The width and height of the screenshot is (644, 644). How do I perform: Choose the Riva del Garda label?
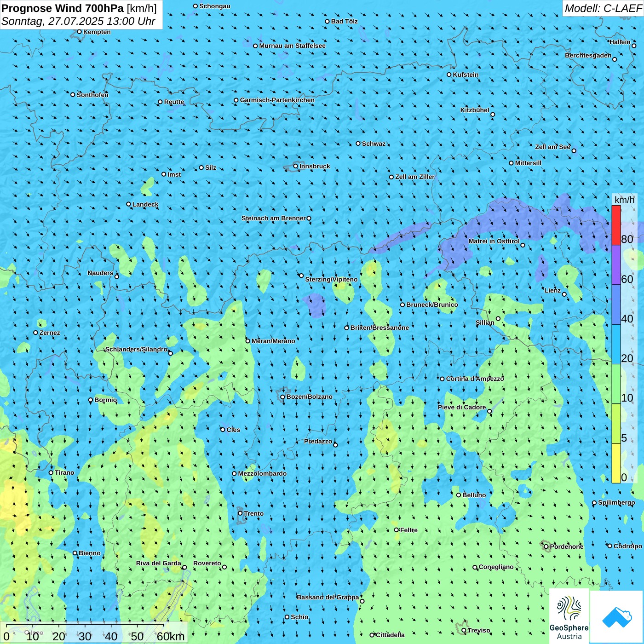(x=159, y=563)
